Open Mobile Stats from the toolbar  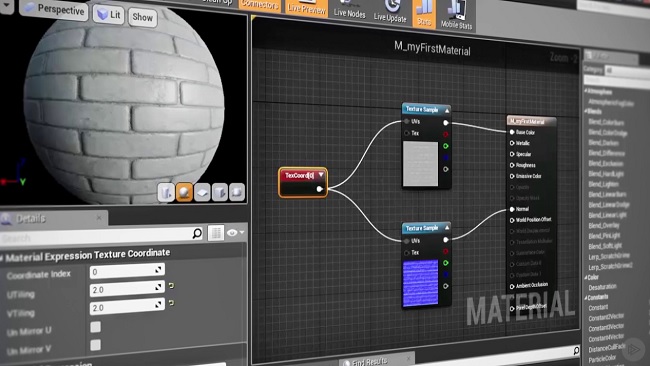pos(456,15)
